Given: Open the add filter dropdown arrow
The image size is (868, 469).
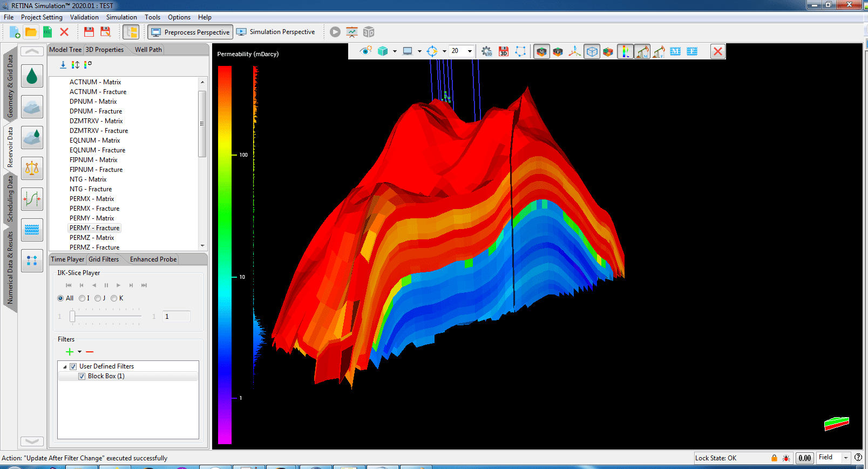Looking at the screenshot, I should click(x=79, y=352).
